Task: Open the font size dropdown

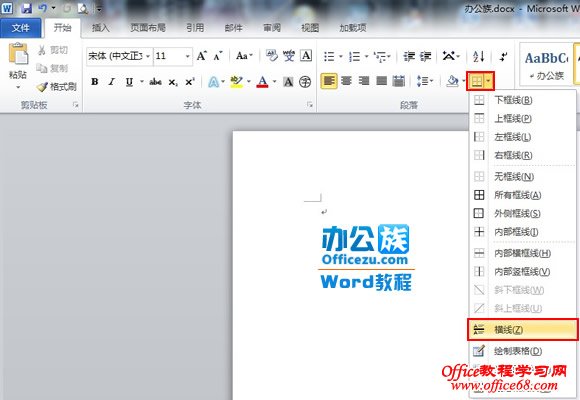Action: pyautogui.click(x=188, y=56)
